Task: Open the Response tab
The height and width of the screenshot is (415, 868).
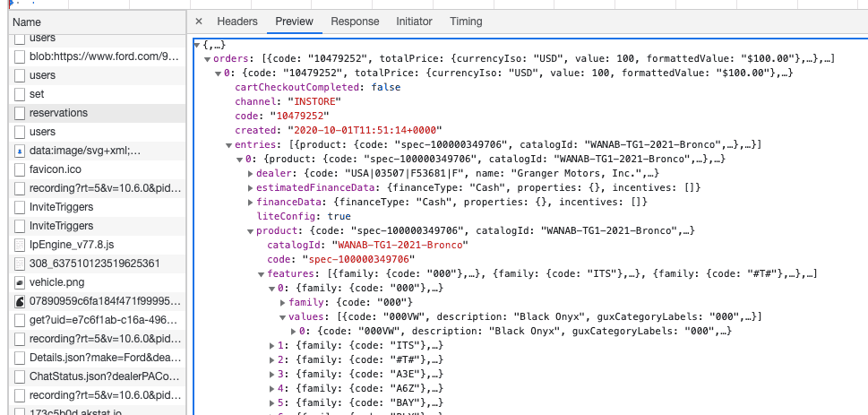Action: click(x=355, y=22)
